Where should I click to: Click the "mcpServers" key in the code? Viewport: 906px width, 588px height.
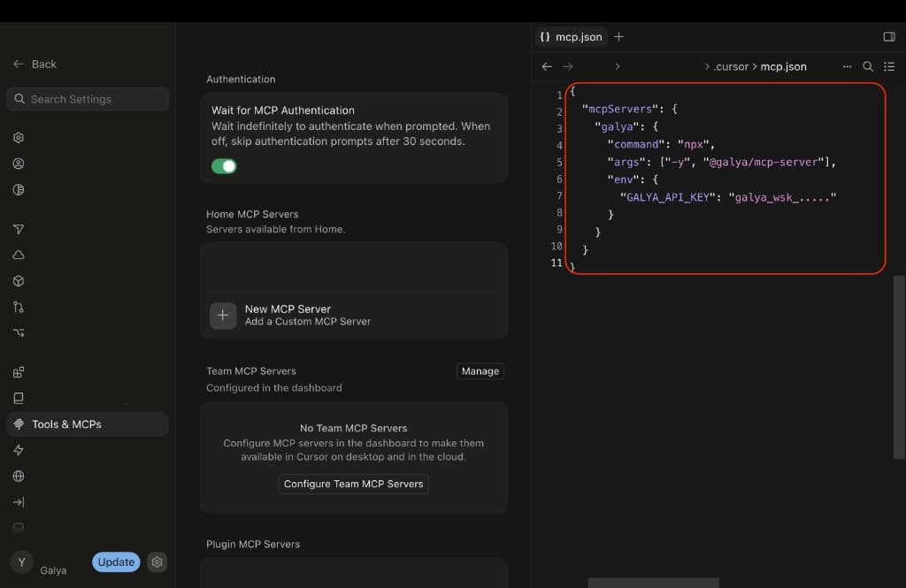[x=620, y=109]
